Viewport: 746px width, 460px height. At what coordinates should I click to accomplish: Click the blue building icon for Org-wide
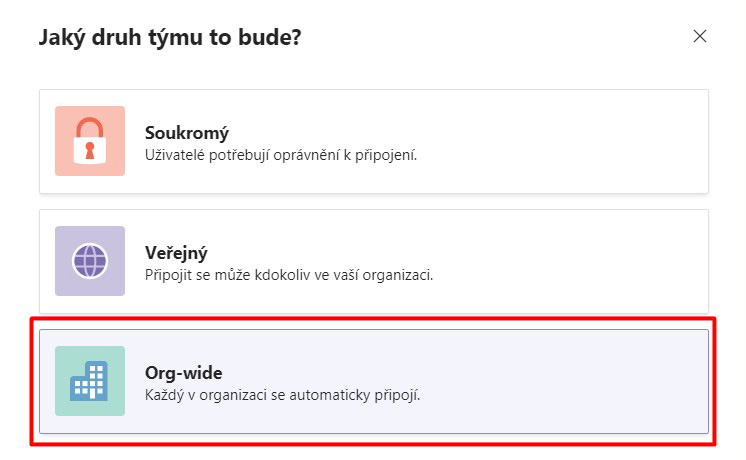tap(89, 381)
